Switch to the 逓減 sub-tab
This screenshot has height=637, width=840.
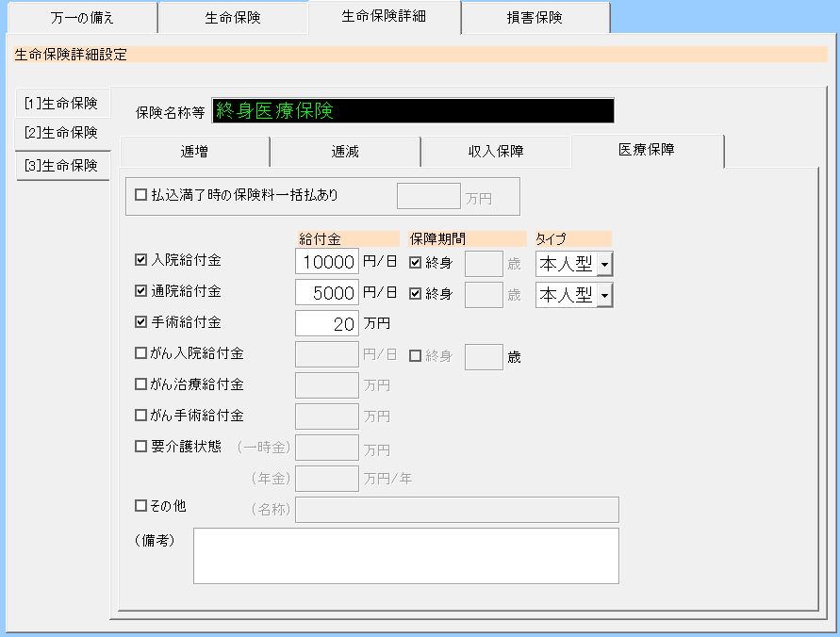pyautogui.click(x=345, y=151)
